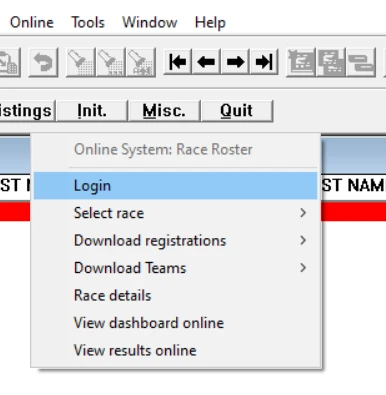Click the second grayed form layout icon
The height and width of the screenshot is (395, 386).
point(331,62)
